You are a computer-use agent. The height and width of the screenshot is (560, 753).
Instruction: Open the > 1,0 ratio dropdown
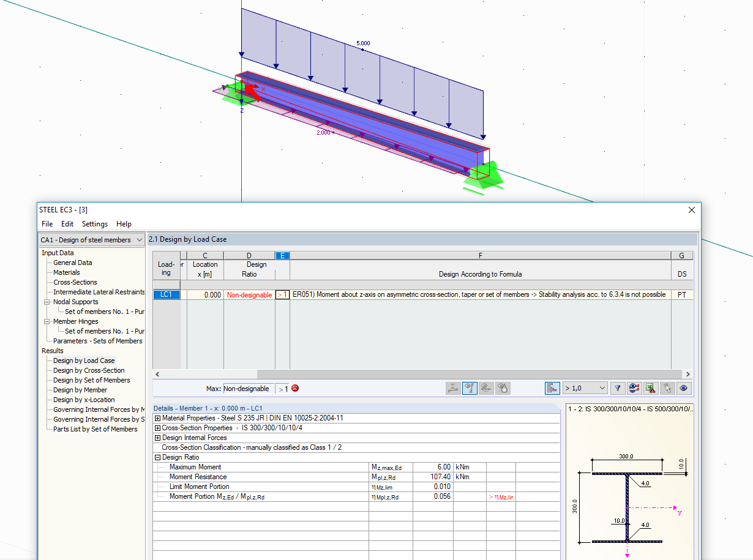585,388
